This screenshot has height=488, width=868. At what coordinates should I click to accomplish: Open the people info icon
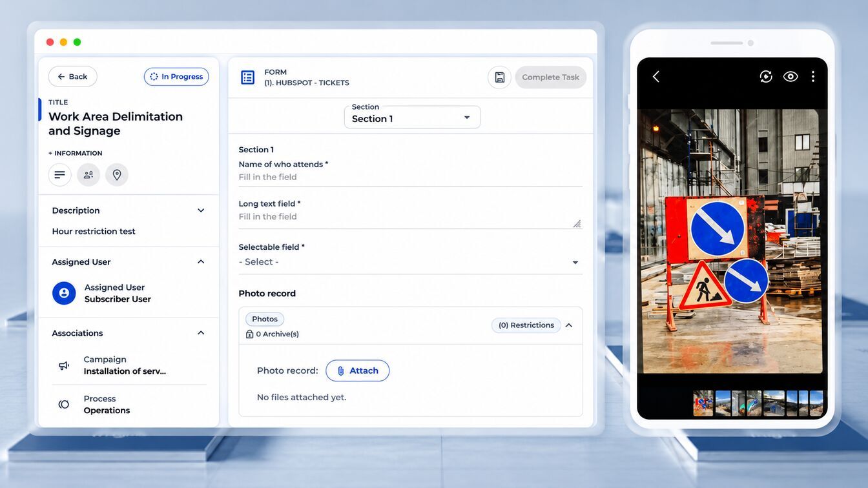(x=88, y=175)
